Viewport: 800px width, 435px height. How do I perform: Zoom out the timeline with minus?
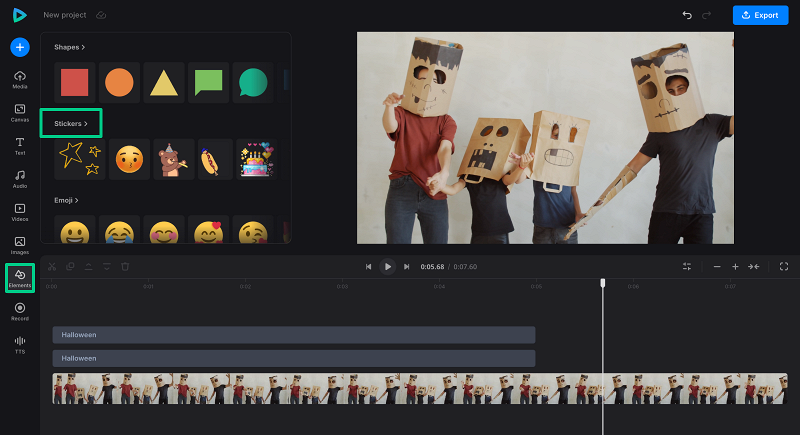pos(717,267)
